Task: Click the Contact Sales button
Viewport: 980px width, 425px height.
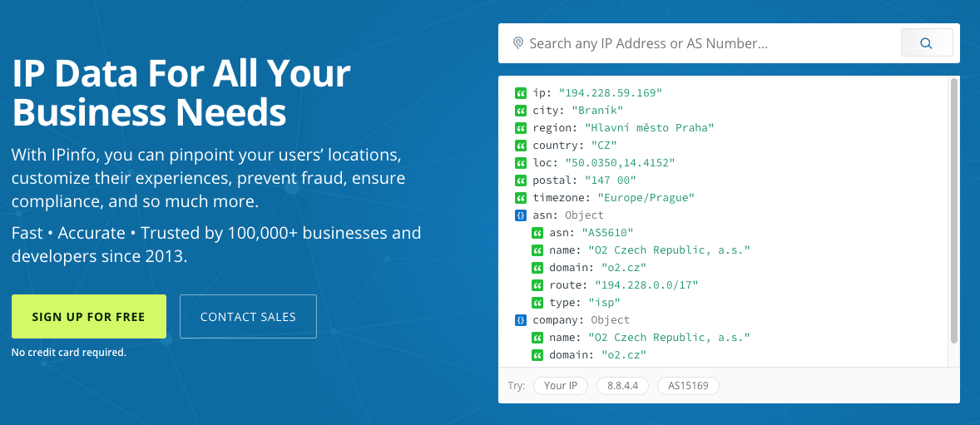Action: pyautogui.click(x=248, y=316)
